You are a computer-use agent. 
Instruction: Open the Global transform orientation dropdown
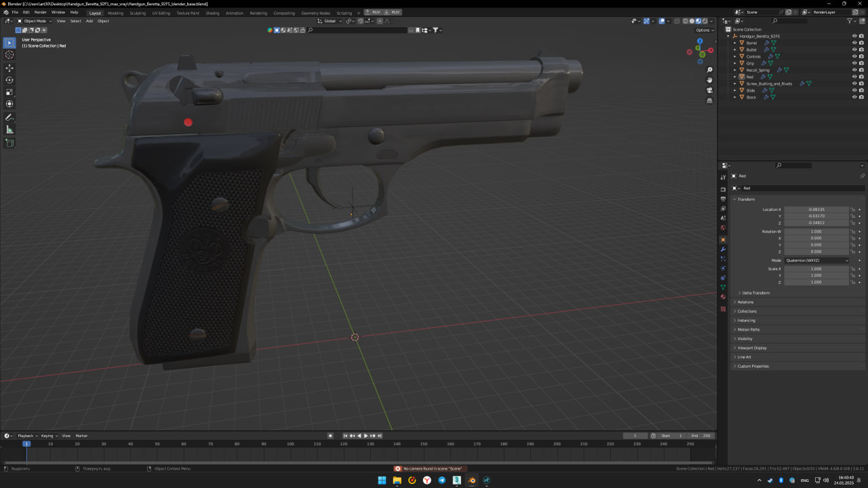click(329, 21)
